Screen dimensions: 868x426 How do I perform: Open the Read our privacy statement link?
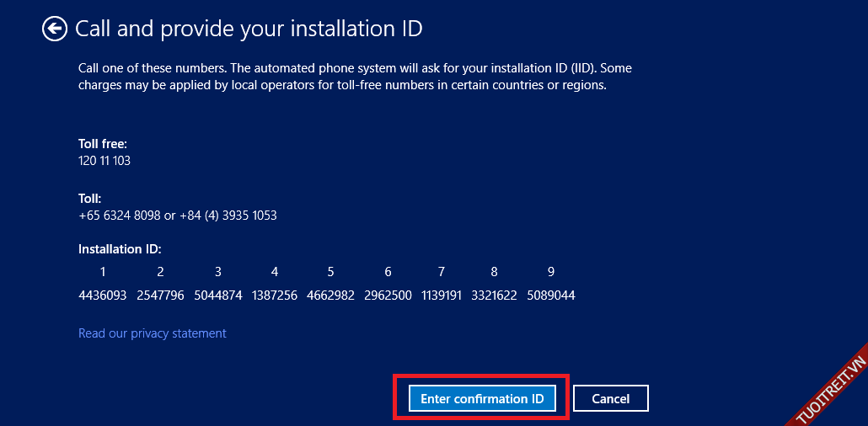pyautogui.click(x=152, y=333)
